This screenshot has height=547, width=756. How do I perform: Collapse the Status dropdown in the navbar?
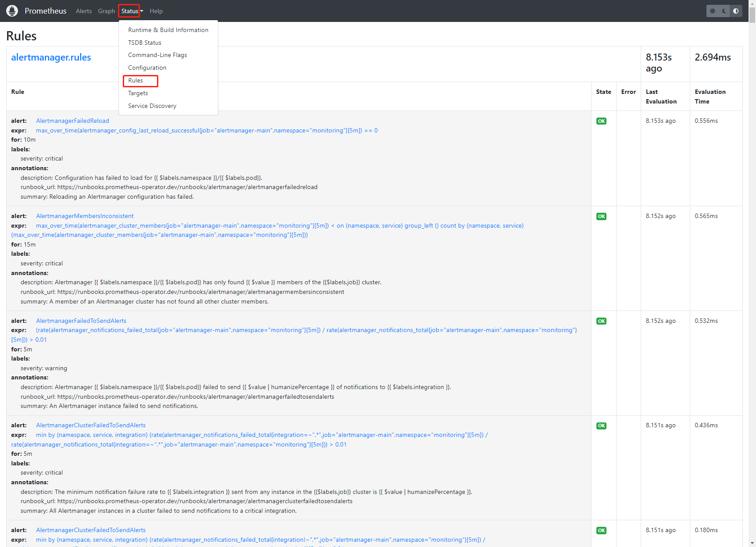(x=132, y=11)
